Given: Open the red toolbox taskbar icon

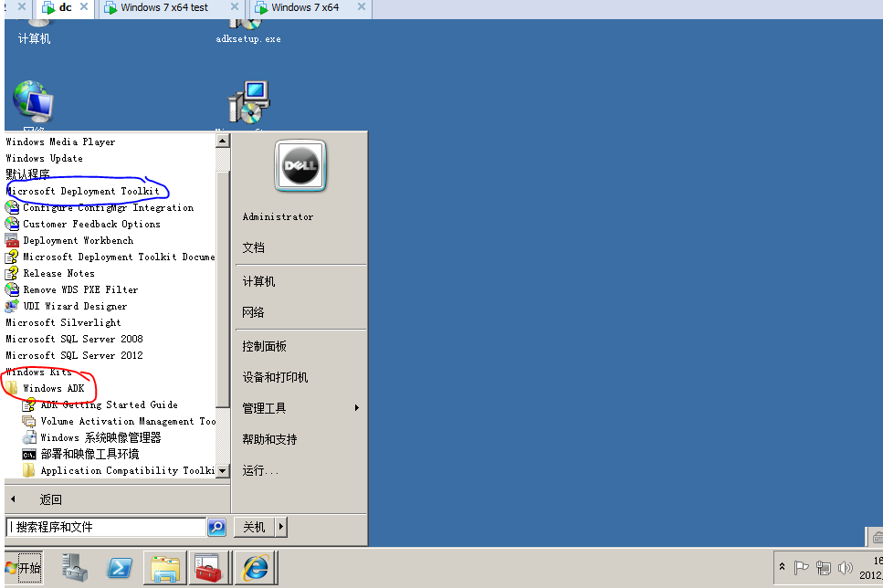Looking at the screenshot, I should coord(208,568).
